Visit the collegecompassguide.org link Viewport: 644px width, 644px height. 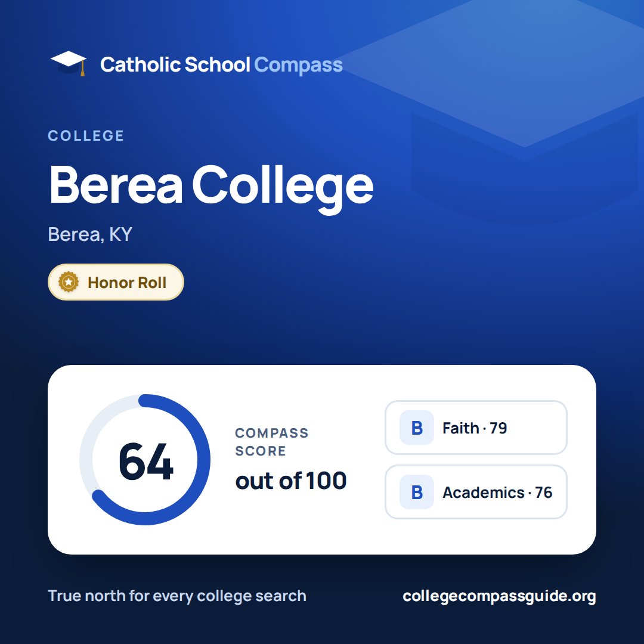(x=499, y=596)
